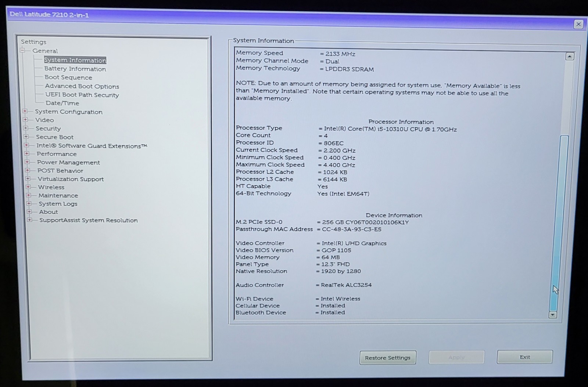Close the BIOS setup window

coord(578,24)
